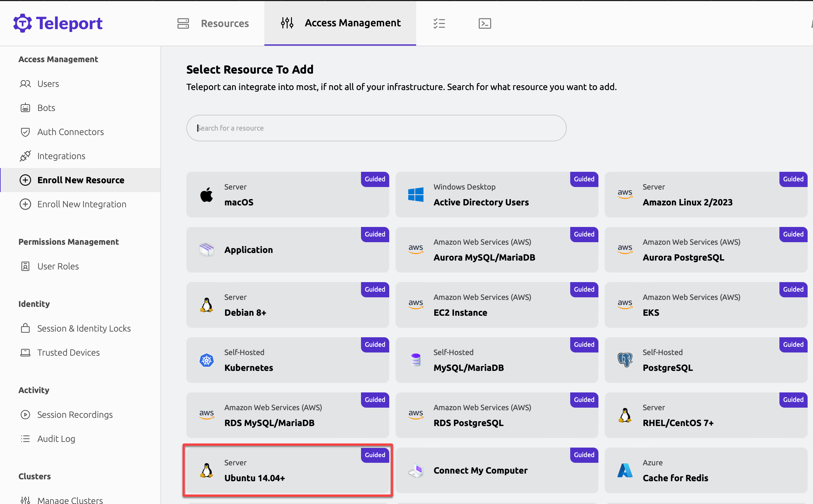Choose Amazon Linux 2/2023 server card
Screen dimensions: 813x504
706,195
